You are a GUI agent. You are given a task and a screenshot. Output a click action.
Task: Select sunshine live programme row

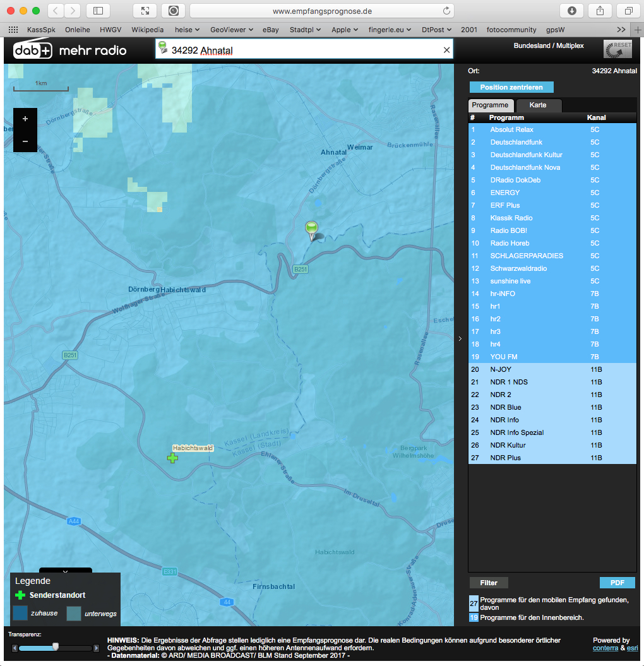click(x=552, y=281)
